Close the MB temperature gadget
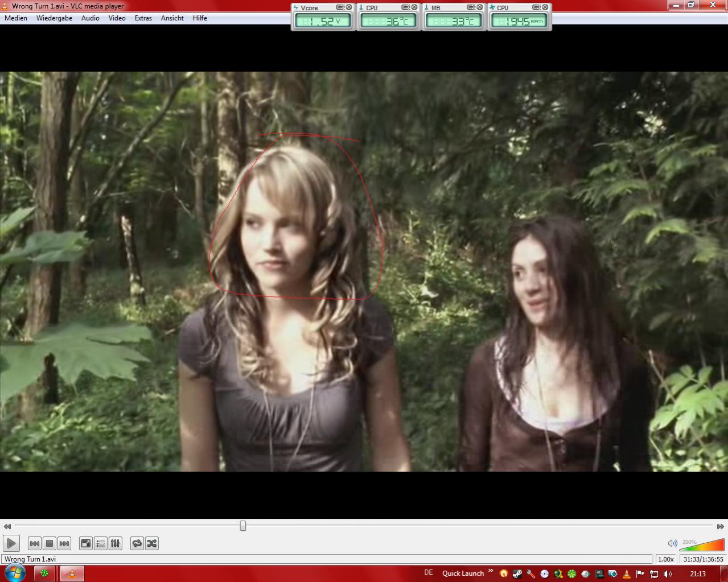Image resolution: width=728 pixels, height=582 pixels. pos(480,7)
